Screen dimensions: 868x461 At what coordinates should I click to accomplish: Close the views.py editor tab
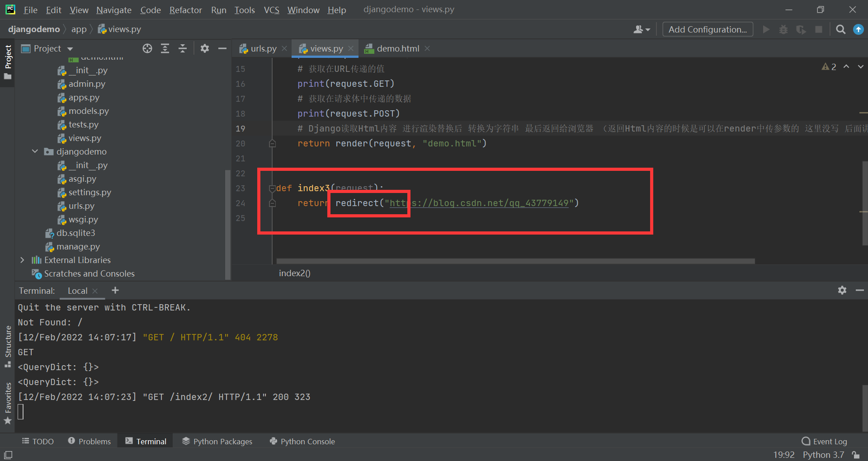click(351, 48)
